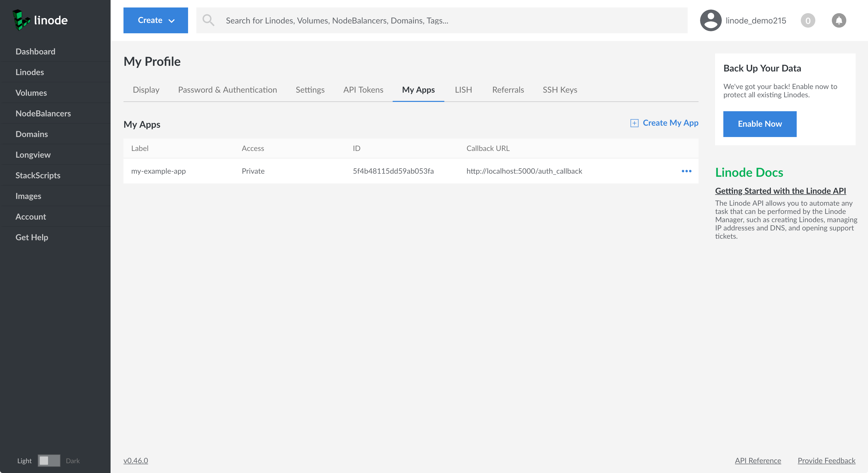Screen dimensions: 868x473
Task: Open Account section in sidebar
Action: 31,217
